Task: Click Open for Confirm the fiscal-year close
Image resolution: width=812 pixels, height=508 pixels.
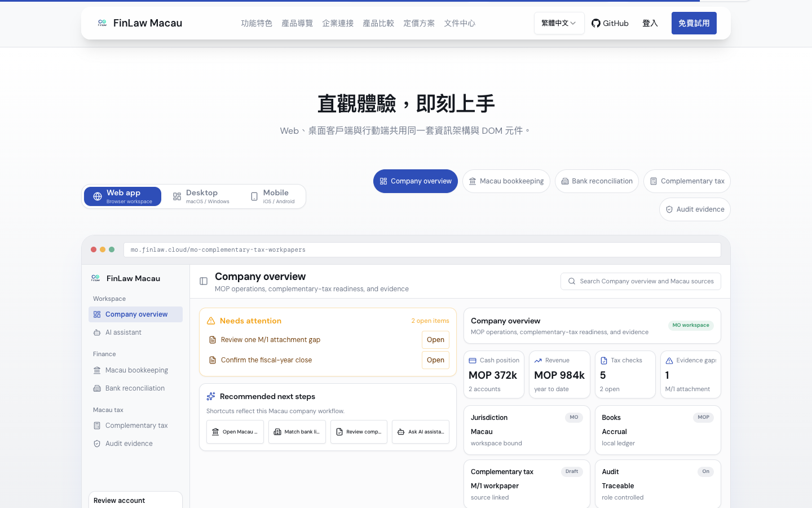Action: [x=435, y=360]
